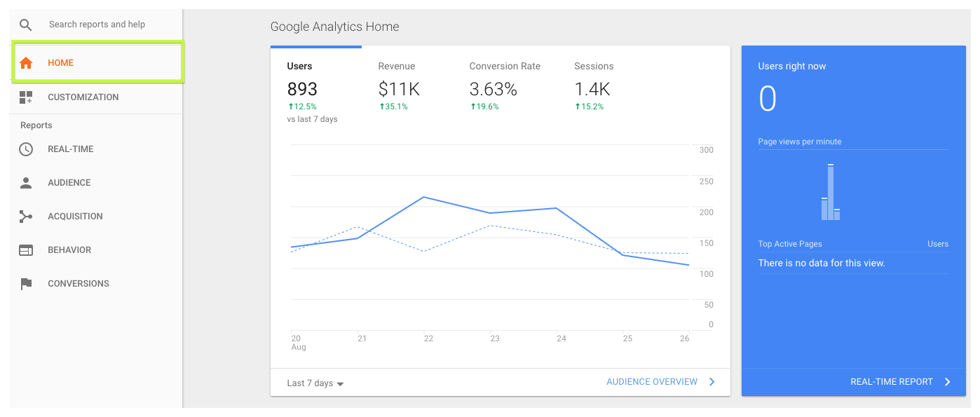The height and width of the screenshot is (417, 980).
Task: View the Conversion Rate metric tab
Action: 505,66
